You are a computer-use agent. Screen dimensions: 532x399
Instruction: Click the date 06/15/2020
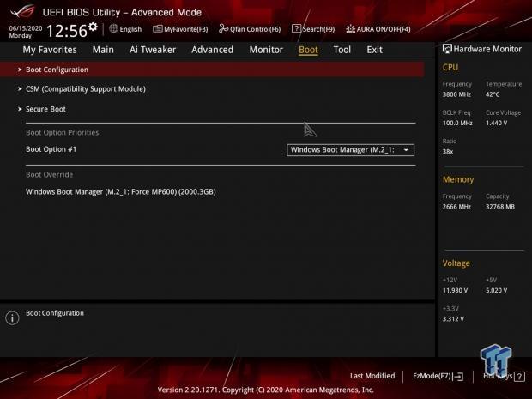pyautogui.click(x=26, y=28)
